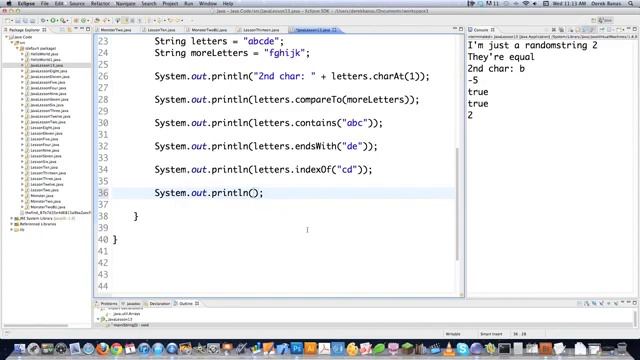640x360 pixels.
Task: Click the New Java Package icon
Action: click(76, 20)
